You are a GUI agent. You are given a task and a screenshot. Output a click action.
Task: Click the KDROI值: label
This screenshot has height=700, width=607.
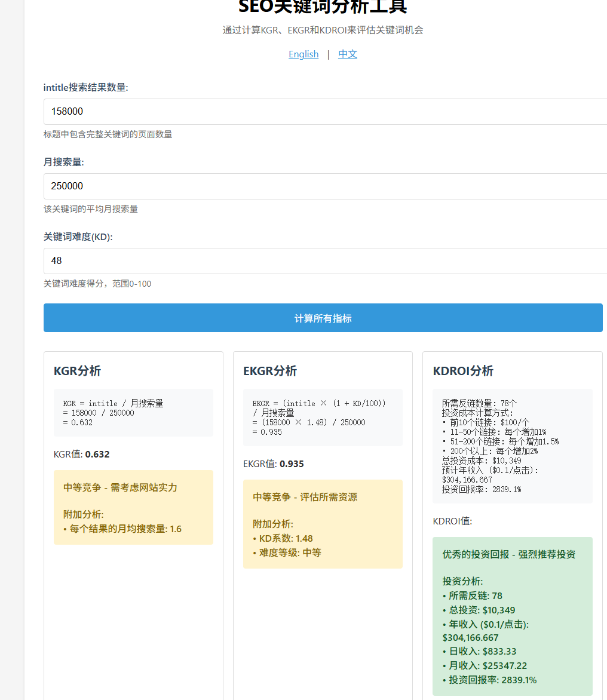[452, 521]
